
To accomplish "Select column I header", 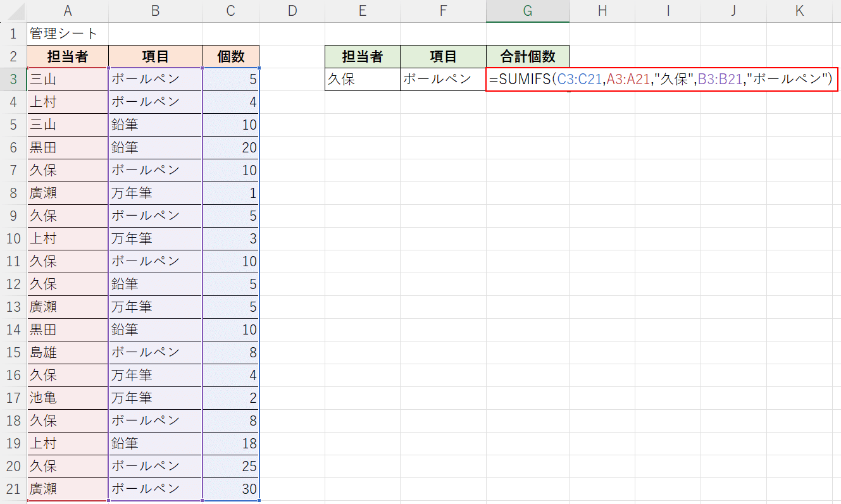I will (x=668, y=11).
